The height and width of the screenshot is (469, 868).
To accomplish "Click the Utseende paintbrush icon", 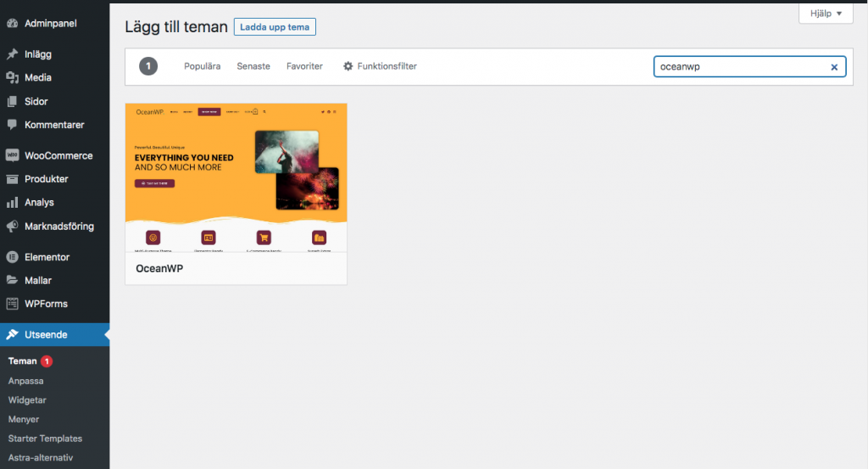I will [12, 334].
